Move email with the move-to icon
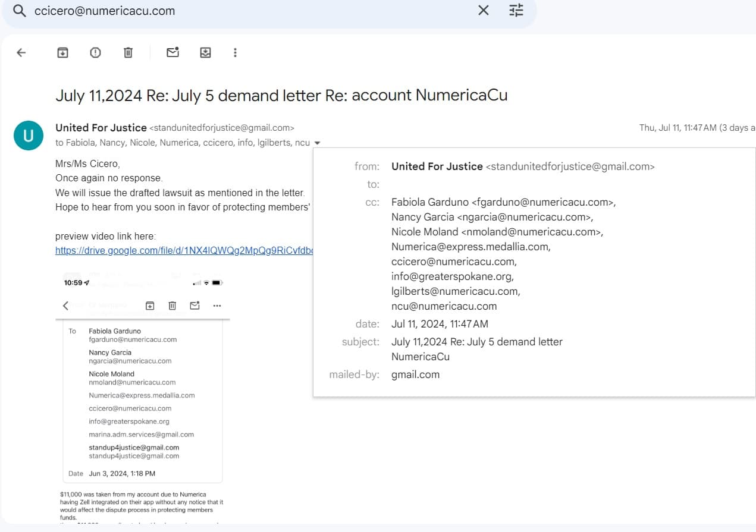756x532 pixels. coord(205,52)
